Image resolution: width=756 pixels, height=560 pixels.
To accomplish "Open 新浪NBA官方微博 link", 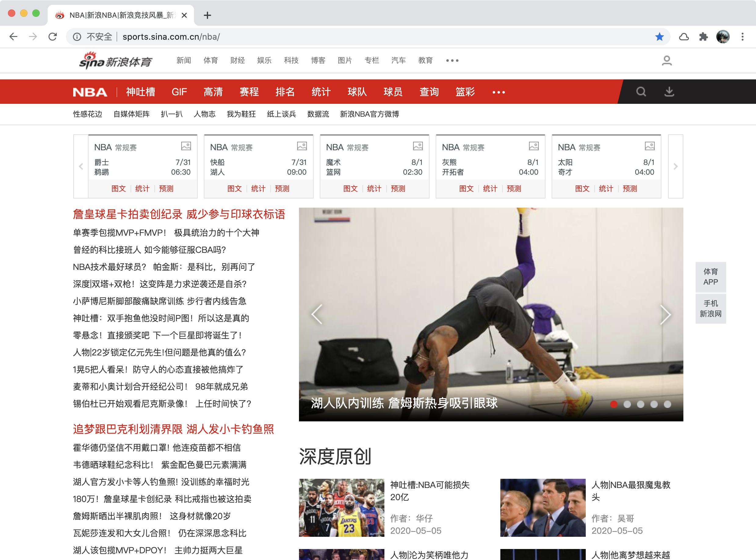I will click(369, 114).
